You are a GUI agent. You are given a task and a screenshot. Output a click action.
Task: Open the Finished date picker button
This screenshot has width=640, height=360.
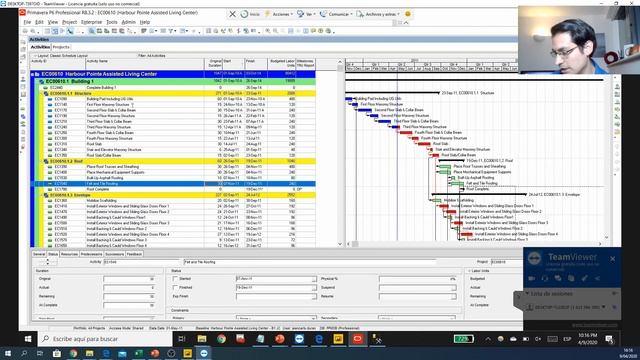click(x=314, y=288)
